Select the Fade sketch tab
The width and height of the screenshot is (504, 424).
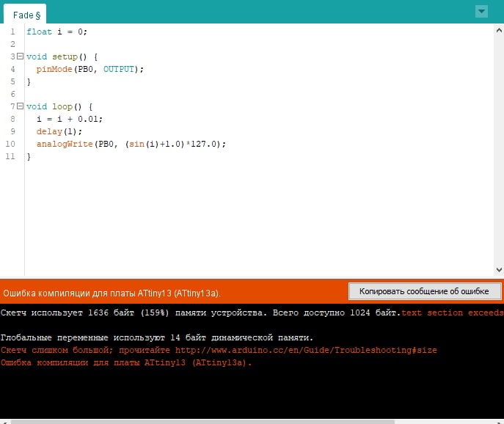click(25, 15)
